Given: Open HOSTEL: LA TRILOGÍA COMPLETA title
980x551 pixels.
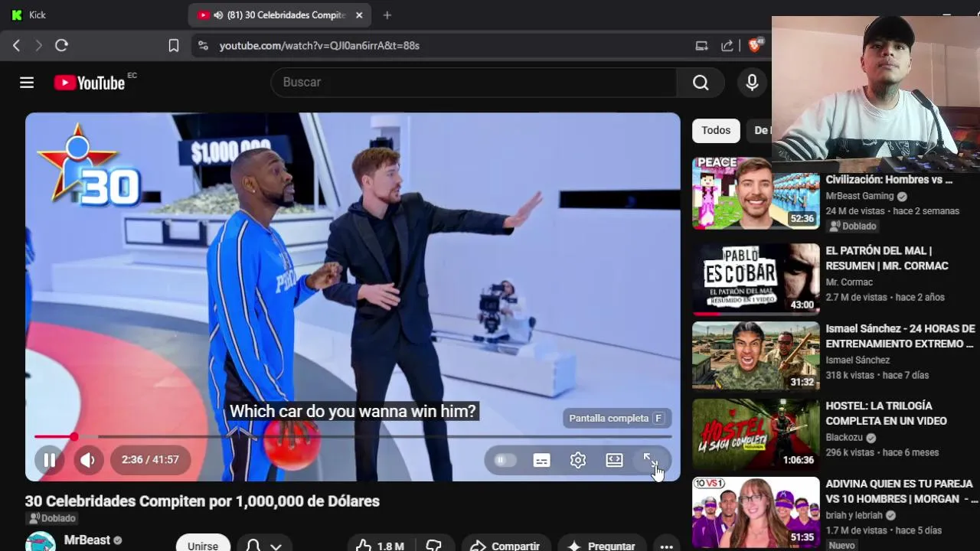Looking at the screenshot, I should (x=886, y=413).
